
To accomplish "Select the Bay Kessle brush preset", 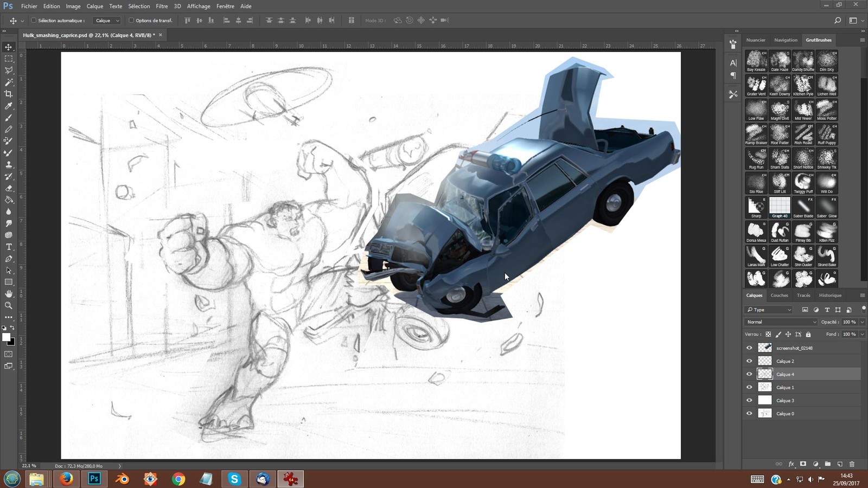I will tap(756, 61).
